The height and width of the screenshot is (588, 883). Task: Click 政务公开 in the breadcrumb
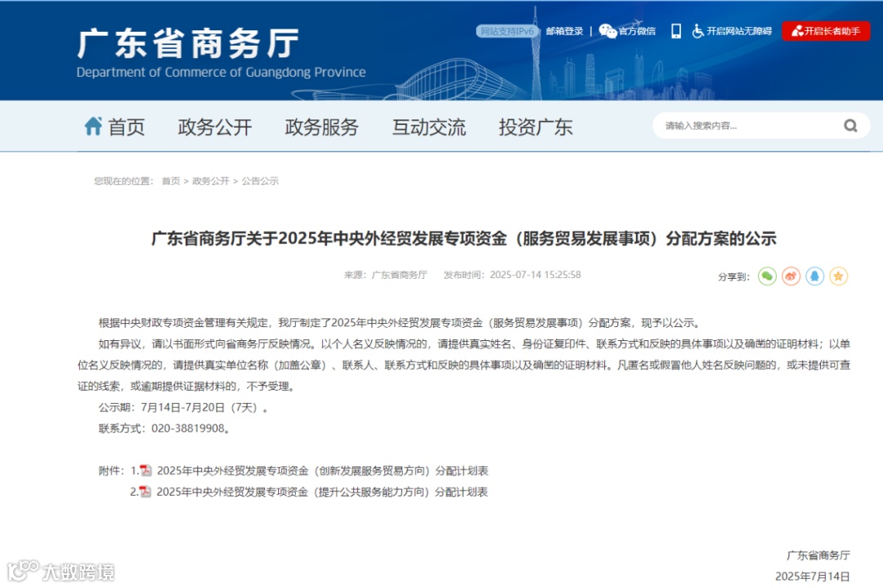click(x=211, y=181)
